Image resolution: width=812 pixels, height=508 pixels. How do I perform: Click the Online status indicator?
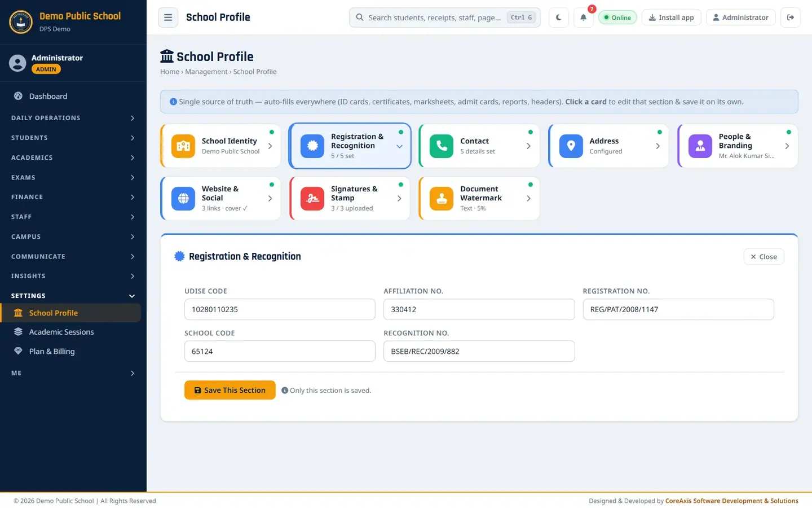(x=617, y=17)
